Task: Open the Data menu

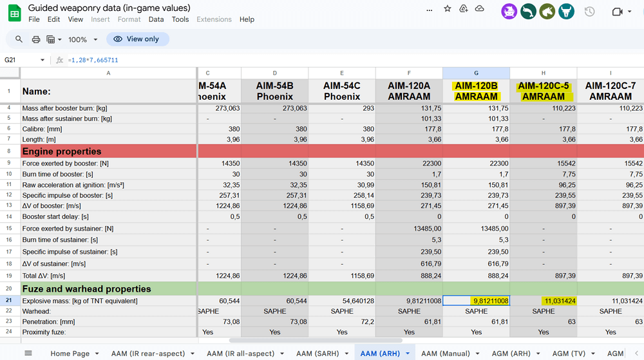Action: (x=156, y=19)
